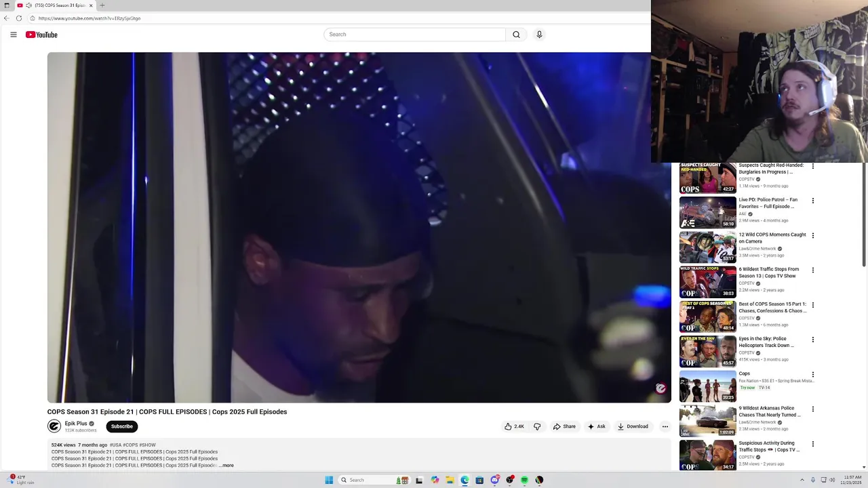Open Task View on taskbar
Image resolution: width=868 pixels, height=488 pixels.
[x=419, y=480]
